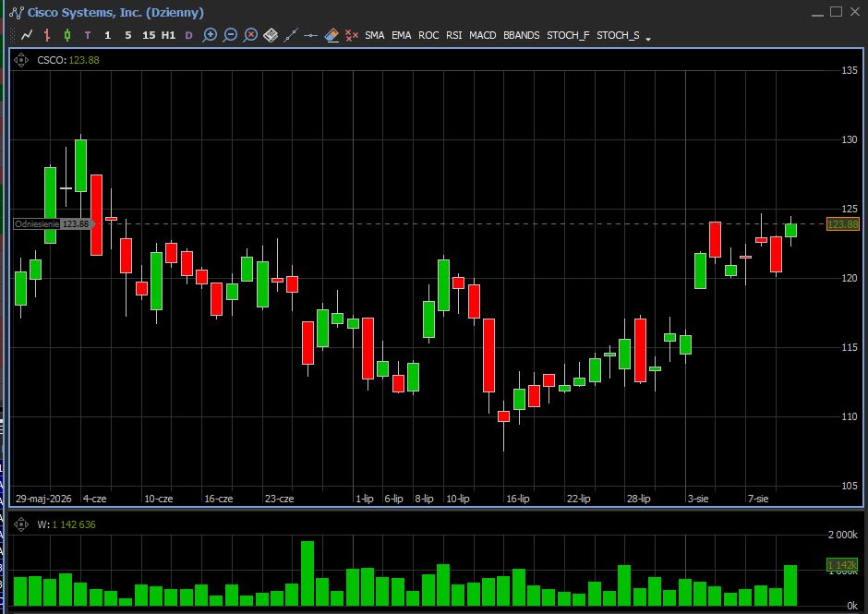
Task: Click the 16-lip date label
Action: tap(518, 499)
